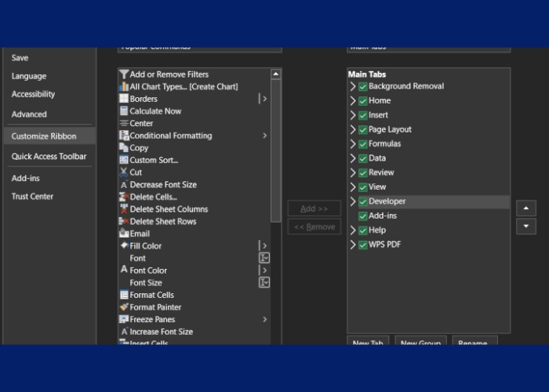
Task: Expand the Formulas tab tree node
Action: click(x=353, y=143)
